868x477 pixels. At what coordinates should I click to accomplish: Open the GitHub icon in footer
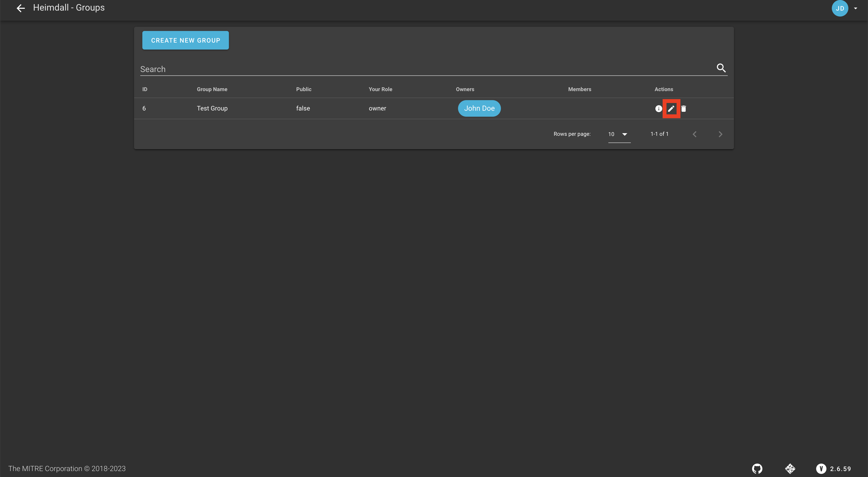[757, 468]
